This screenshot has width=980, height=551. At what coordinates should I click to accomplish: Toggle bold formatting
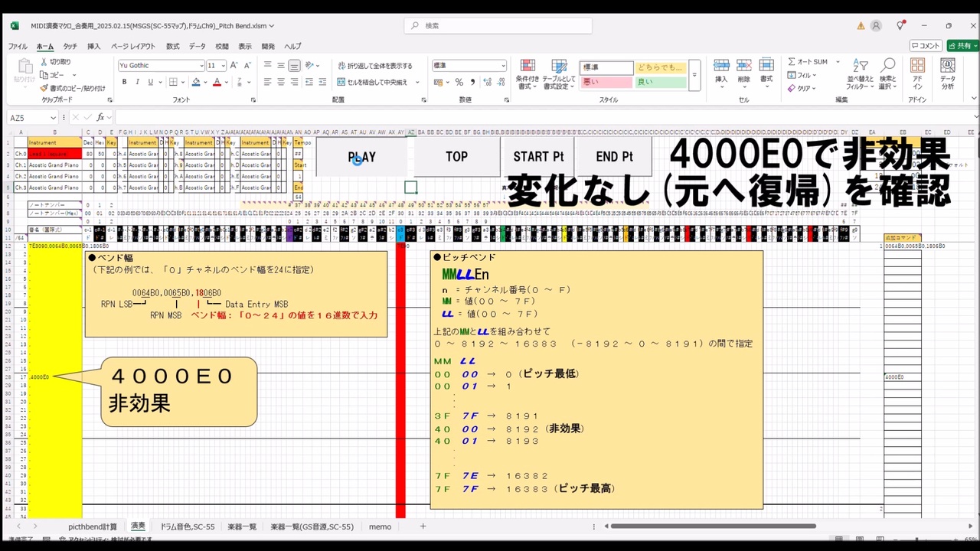pyautogui.click(x=124, y=82)
